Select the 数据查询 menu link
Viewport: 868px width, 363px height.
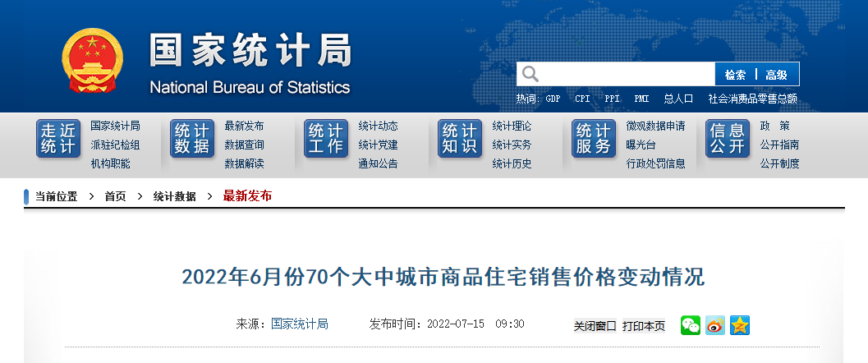click(x=244, y=145)
